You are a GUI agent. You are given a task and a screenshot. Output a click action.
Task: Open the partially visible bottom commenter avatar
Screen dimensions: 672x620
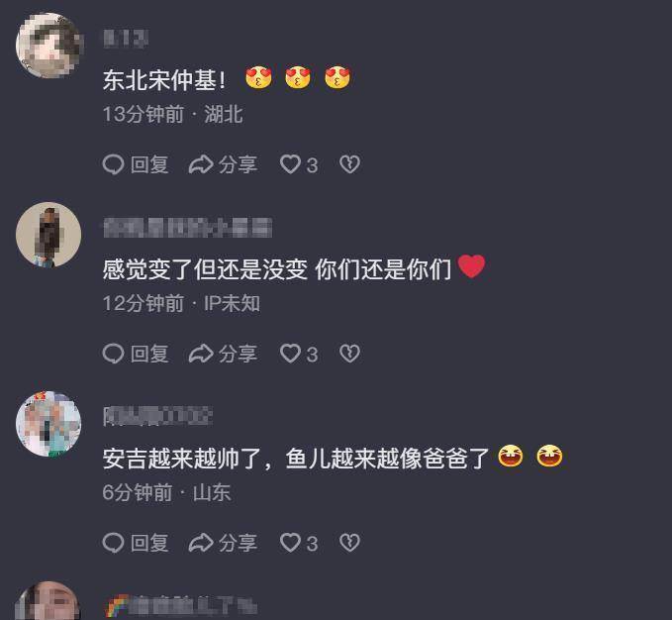click(x=48, y=601)
